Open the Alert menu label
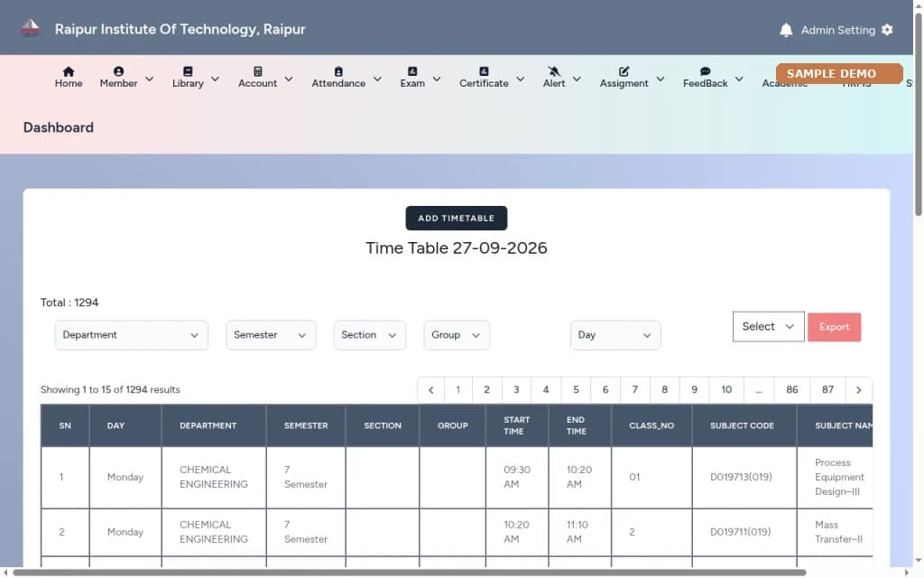The image size is (924, 578). pos(554,84)
